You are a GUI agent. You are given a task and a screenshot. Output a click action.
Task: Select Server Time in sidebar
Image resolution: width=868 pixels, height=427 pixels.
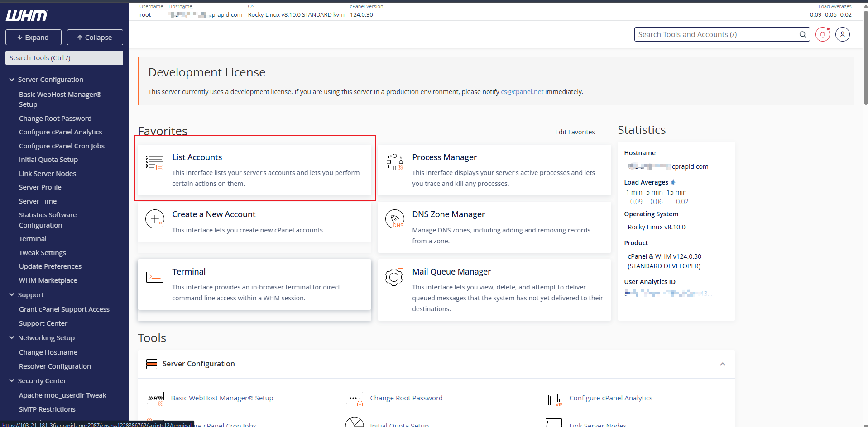(38, 201)
